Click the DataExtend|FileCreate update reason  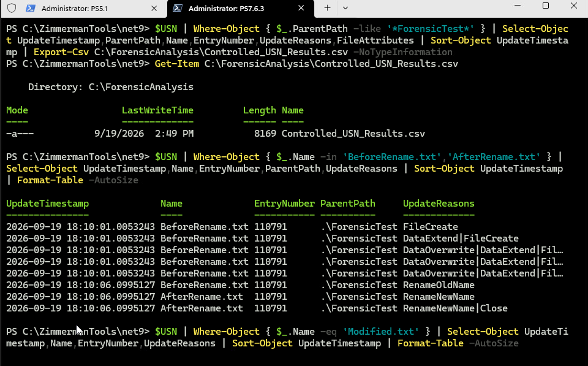(x=461, y=238)
